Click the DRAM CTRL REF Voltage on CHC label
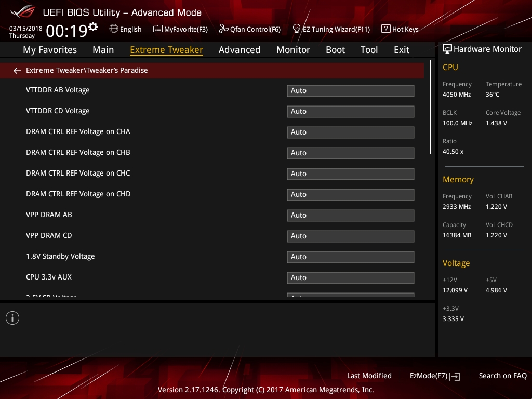Viewport: 532px width, 399px height. tap(78, 174)
